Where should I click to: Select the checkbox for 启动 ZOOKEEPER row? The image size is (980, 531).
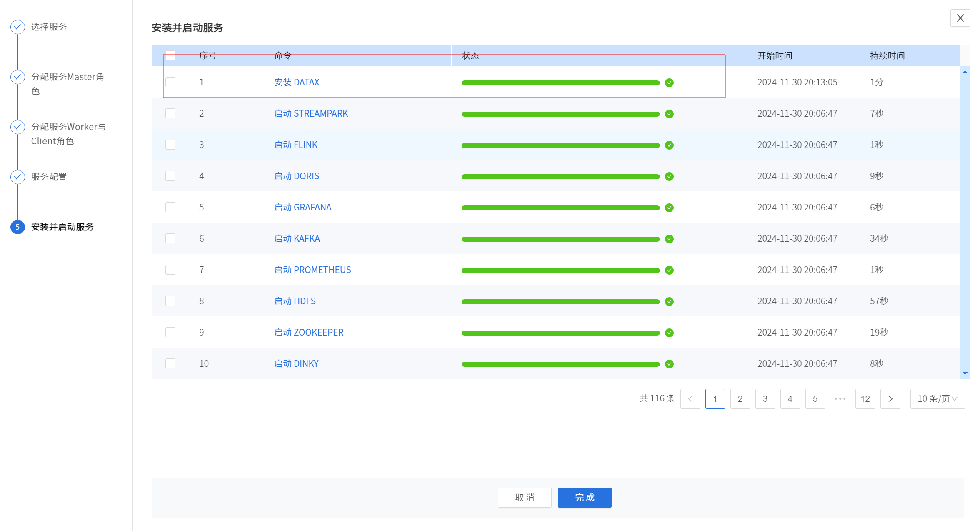point(170,332)
